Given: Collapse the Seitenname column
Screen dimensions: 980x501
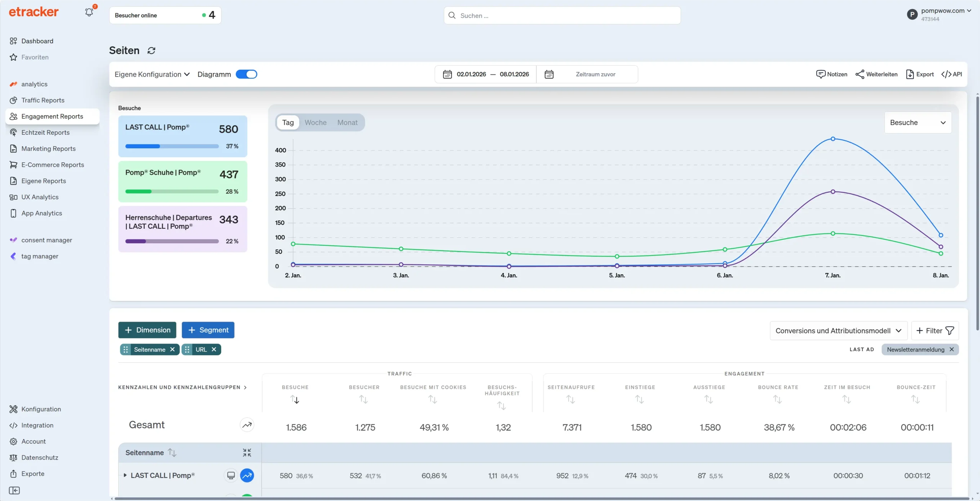Looking at the screenshot, I should pos(247,452).
